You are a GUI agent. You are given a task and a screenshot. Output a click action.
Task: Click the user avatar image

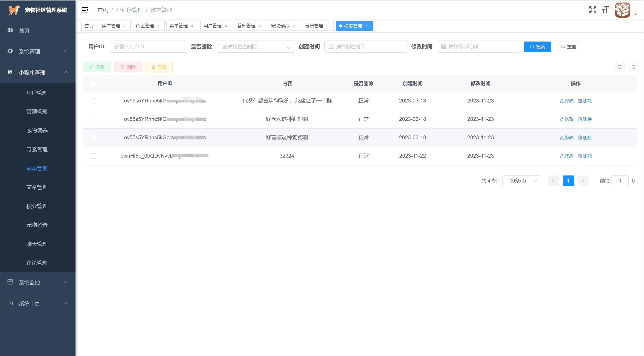(x=622, y=10)
